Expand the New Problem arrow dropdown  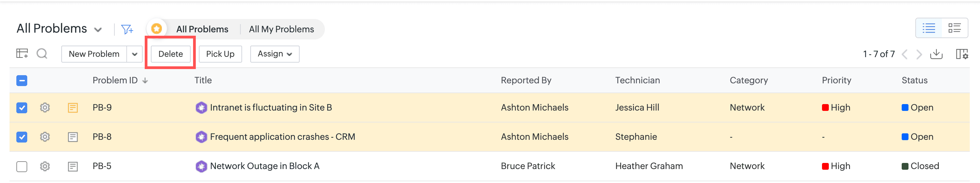point(135,54)
